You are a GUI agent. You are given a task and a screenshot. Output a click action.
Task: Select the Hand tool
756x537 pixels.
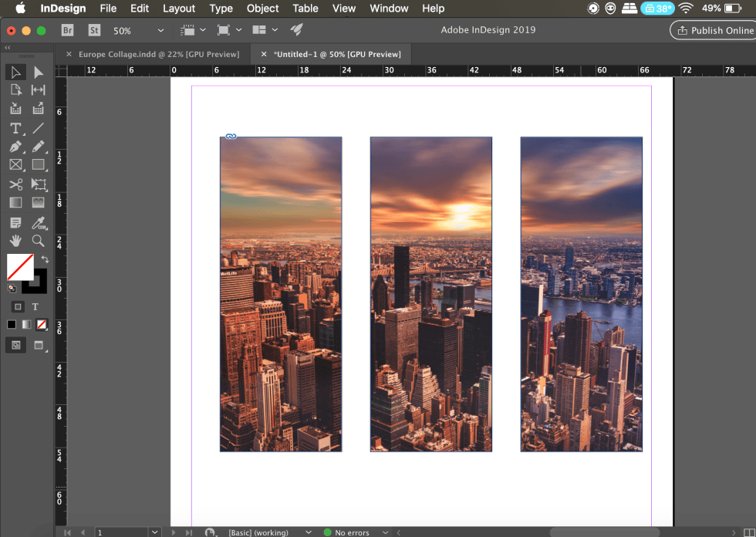pyautogui.click(x=15, y=241)
